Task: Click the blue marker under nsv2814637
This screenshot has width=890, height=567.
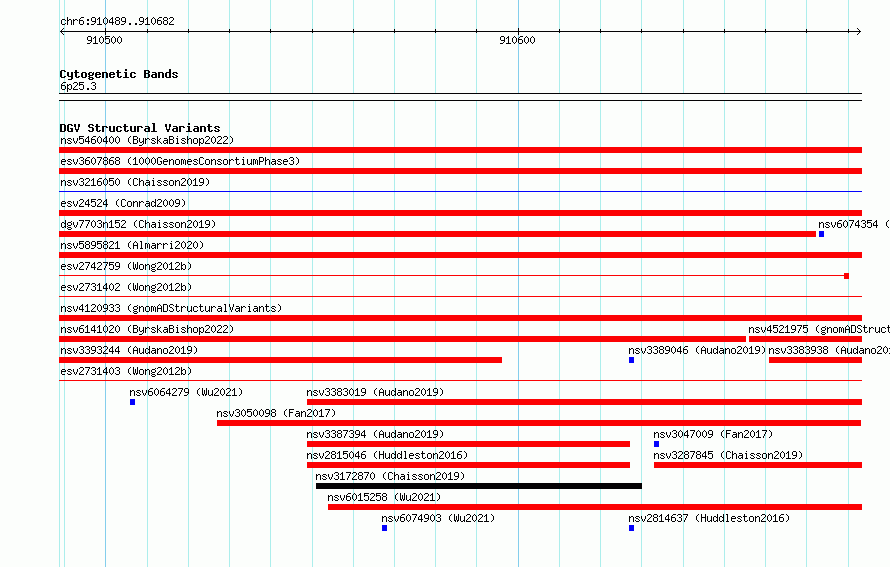Action: [631, 528]
